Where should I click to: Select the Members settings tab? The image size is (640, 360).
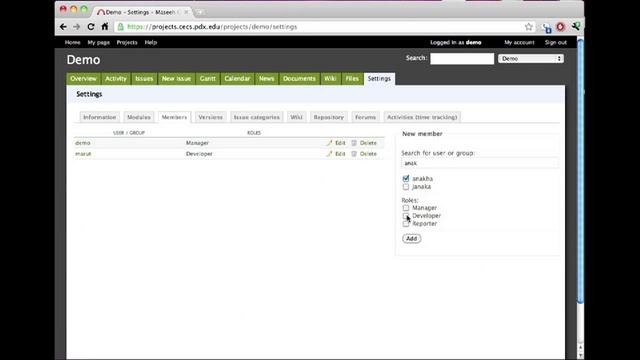click(174, 117)
